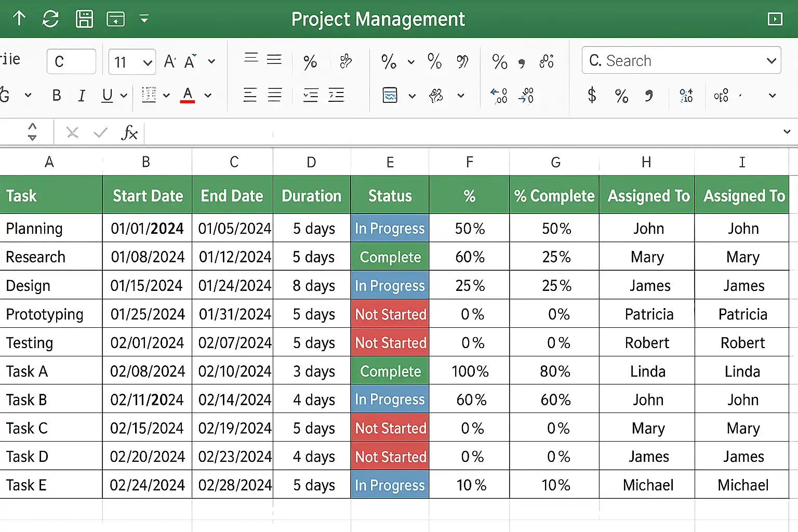Select column G header
798x532 pixels.
[x=555, y=162]
